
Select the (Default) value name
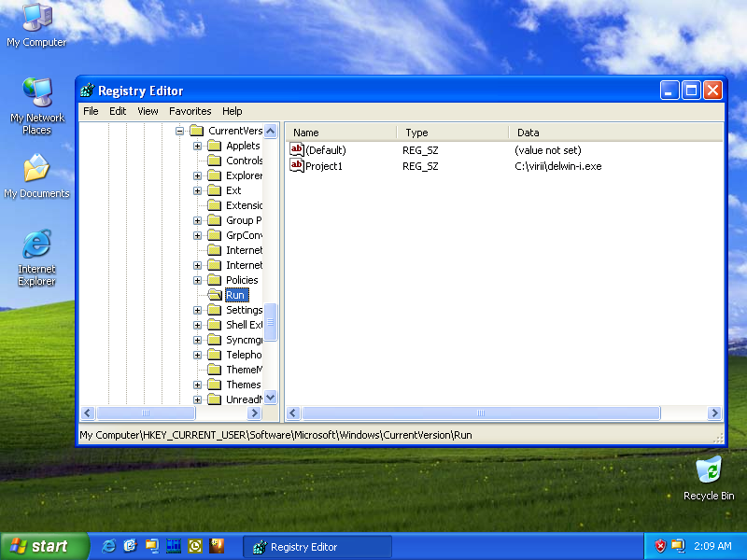[326, 150]
